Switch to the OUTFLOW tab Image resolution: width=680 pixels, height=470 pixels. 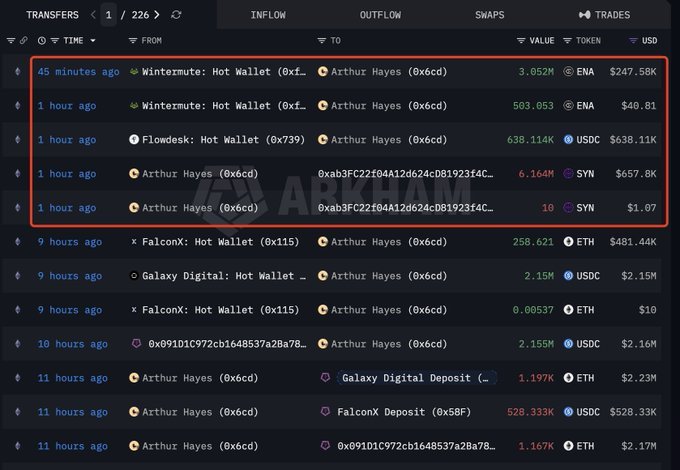(380, 15)
